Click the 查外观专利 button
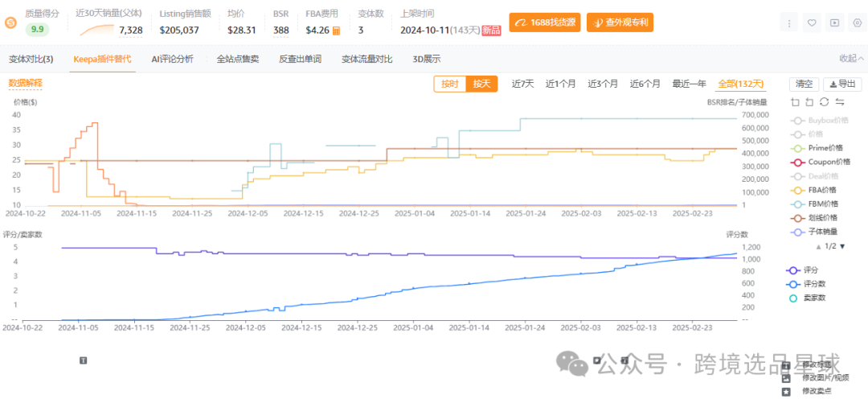Viewport: 868px width, 399px height. (x=620, y=23)
